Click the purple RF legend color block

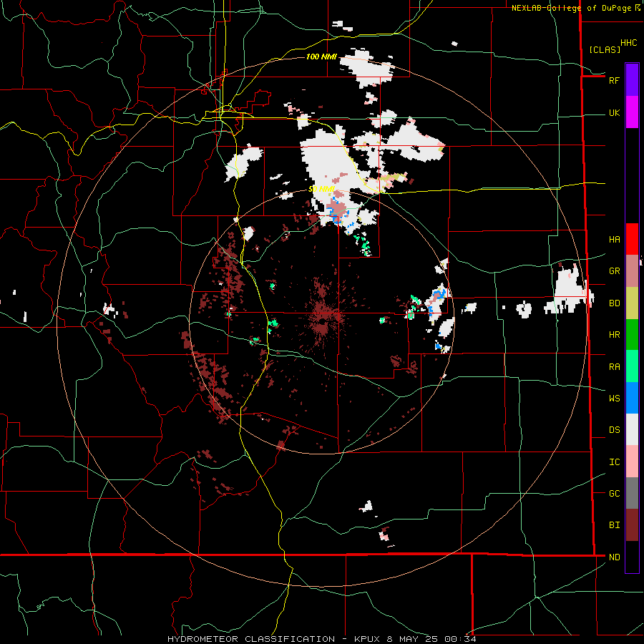pos(632,79)
